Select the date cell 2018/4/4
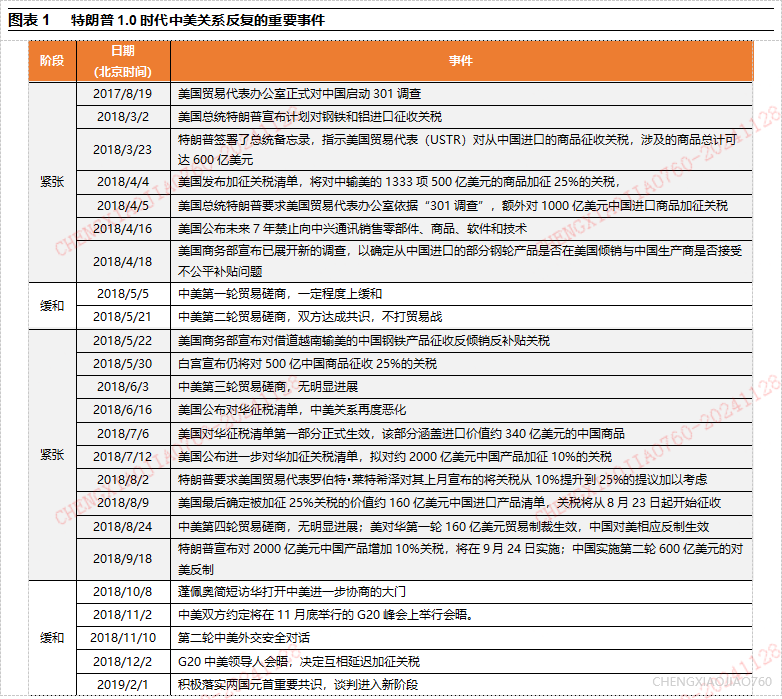Viewport: 782px width, 699px height. pos(123,182)
